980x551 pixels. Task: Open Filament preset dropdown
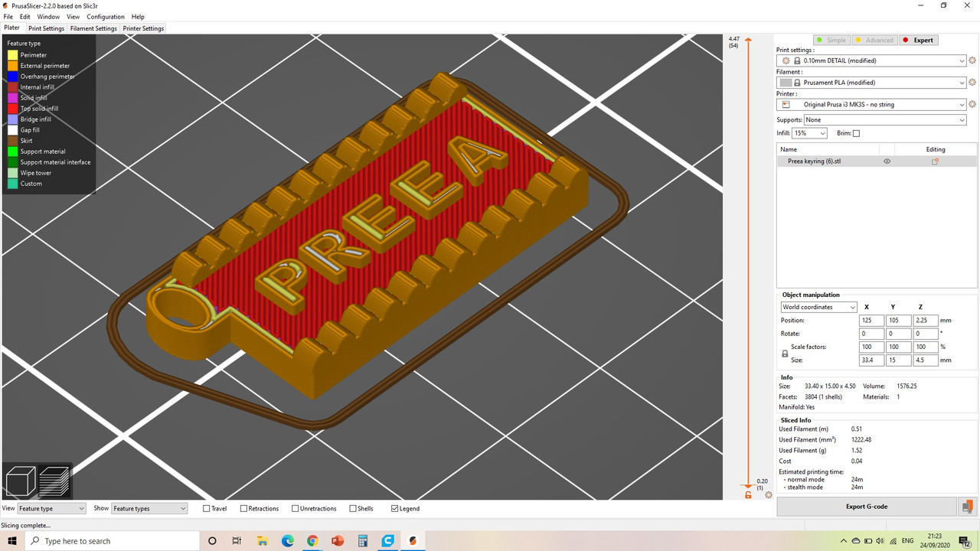[x=871, y=83]
